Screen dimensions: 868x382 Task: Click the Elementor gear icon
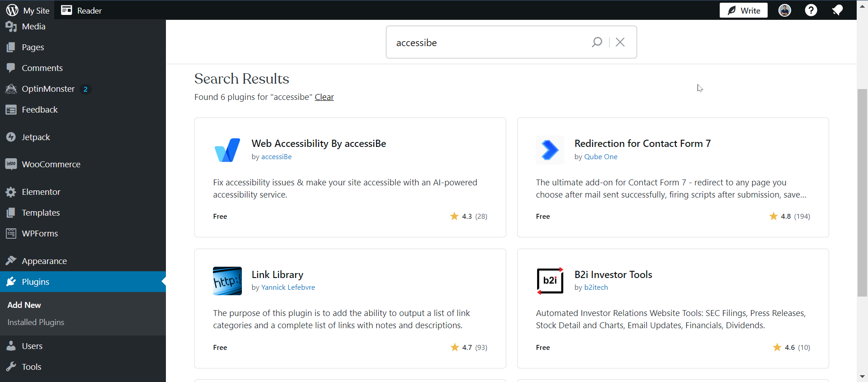11,192
